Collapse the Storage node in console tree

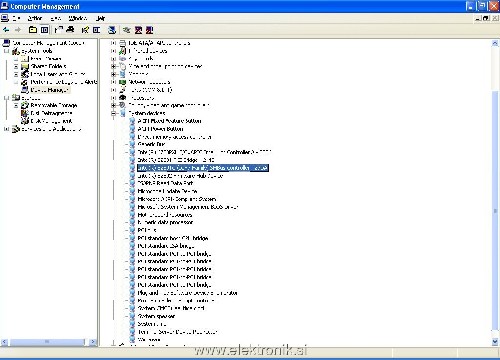pyautogui.click(x=6, y=98)
